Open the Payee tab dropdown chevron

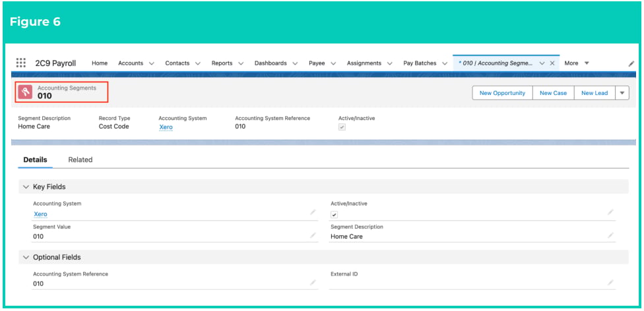[333, 64]
